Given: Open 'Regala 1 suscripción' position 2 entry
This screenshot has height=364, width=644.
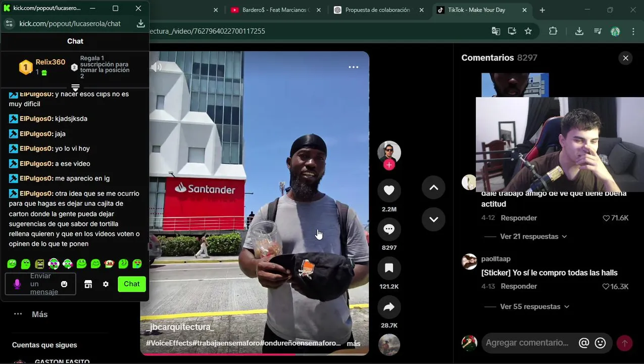Looking at the screenshot, I should point(101,67).
